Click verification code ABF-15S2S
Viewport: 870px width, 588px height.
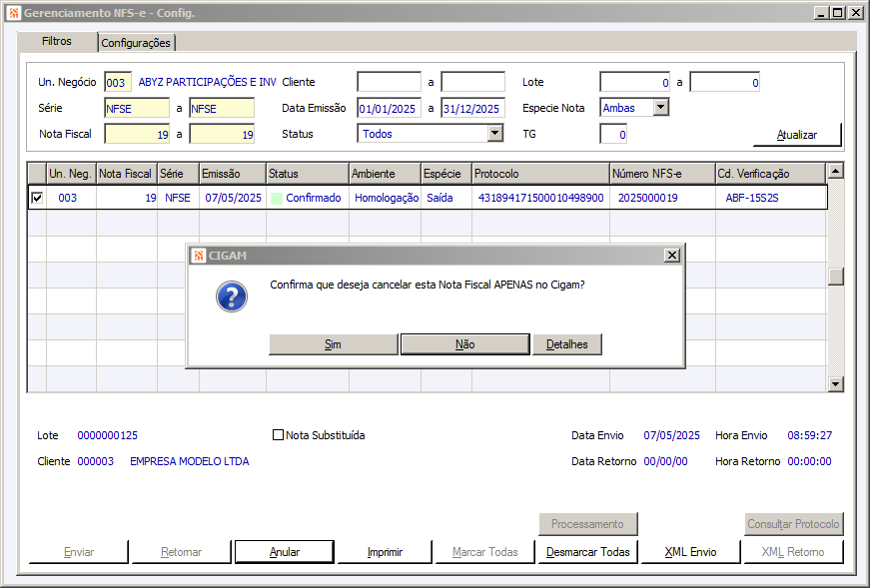(x=752, y=198)
